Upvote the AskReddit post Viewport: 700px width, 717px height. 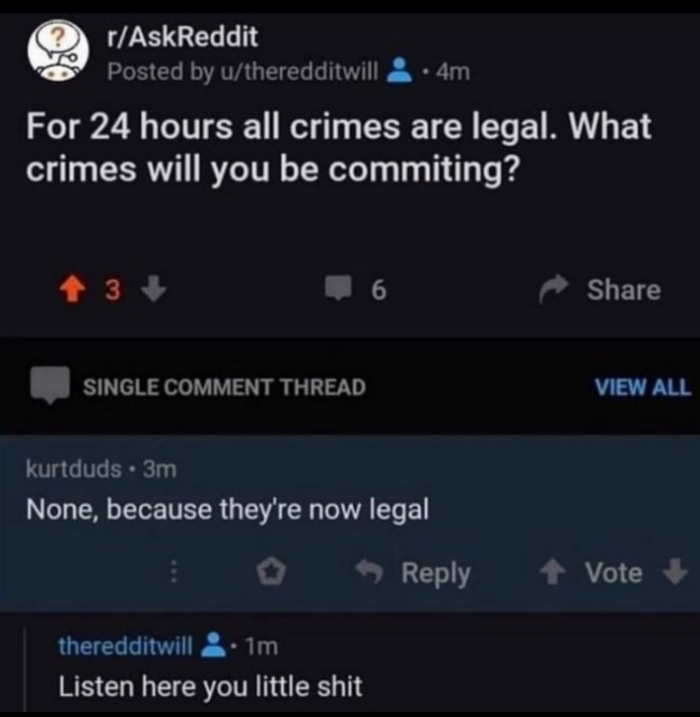pyautogui.click(x=72, y=289)
